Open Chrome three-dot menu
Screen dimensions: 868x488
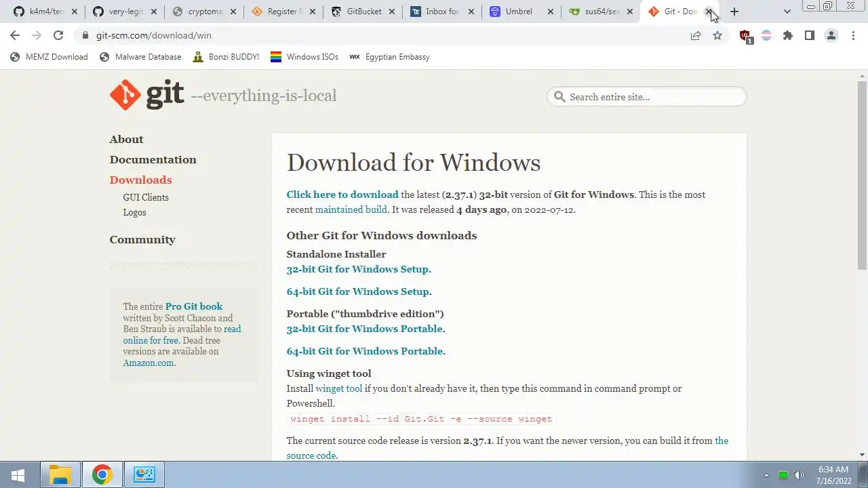853,35
